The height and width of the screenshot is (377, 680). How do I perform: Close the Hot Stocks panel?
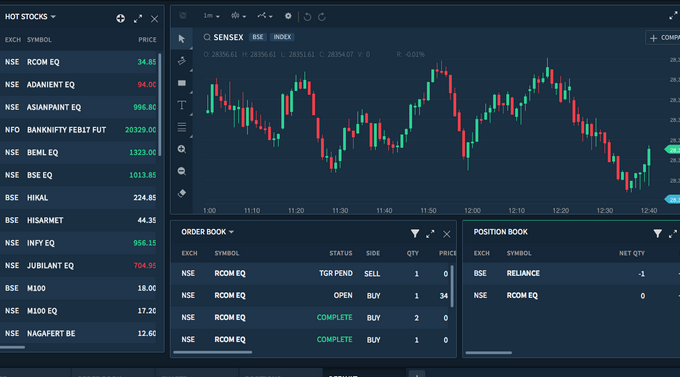pos(154,19)
